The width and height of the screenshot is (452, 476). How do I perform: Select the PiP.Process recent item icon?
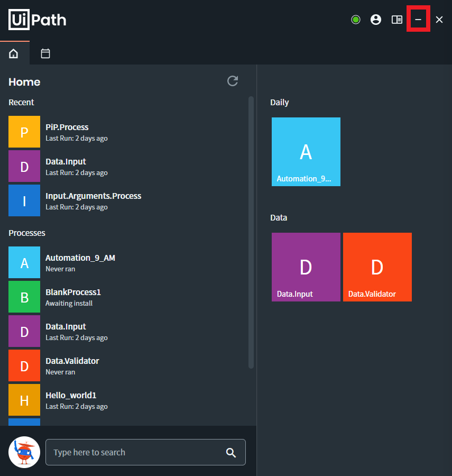(x=24, y=132)
